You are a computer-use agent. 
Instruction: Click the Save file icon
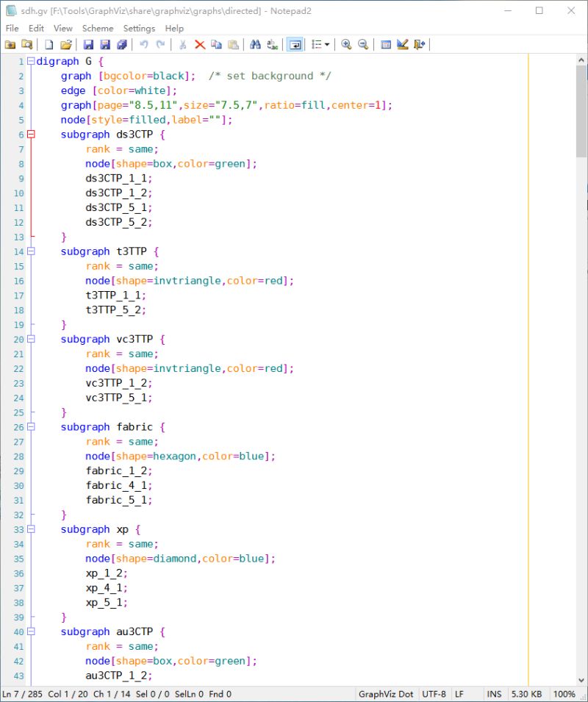pyautogui.click(x=87, y=45)
